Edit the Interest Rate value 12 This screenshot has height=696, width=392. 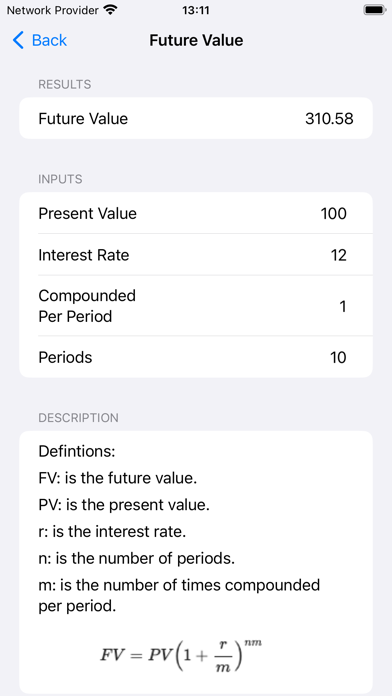338,255
